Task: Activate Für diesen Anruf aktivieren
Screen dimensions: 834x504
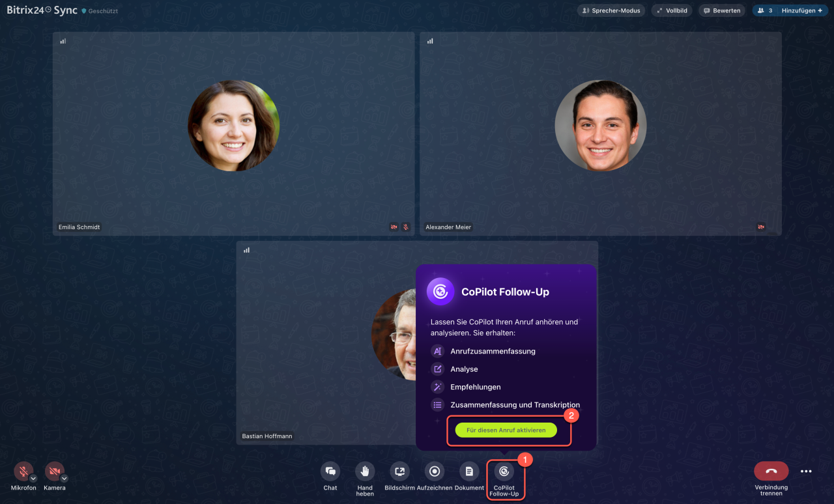Action: coord(506,430)
